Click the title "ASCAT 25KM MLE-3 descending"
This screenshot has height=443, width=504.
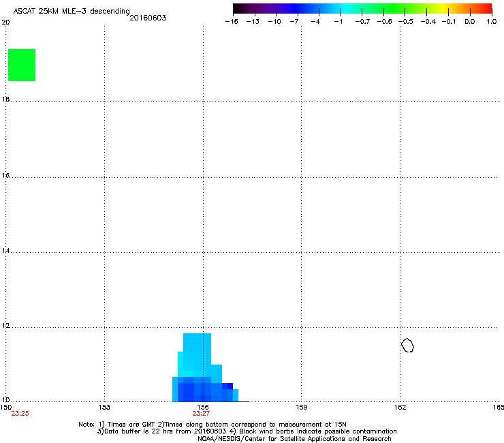tap(72, 12)
